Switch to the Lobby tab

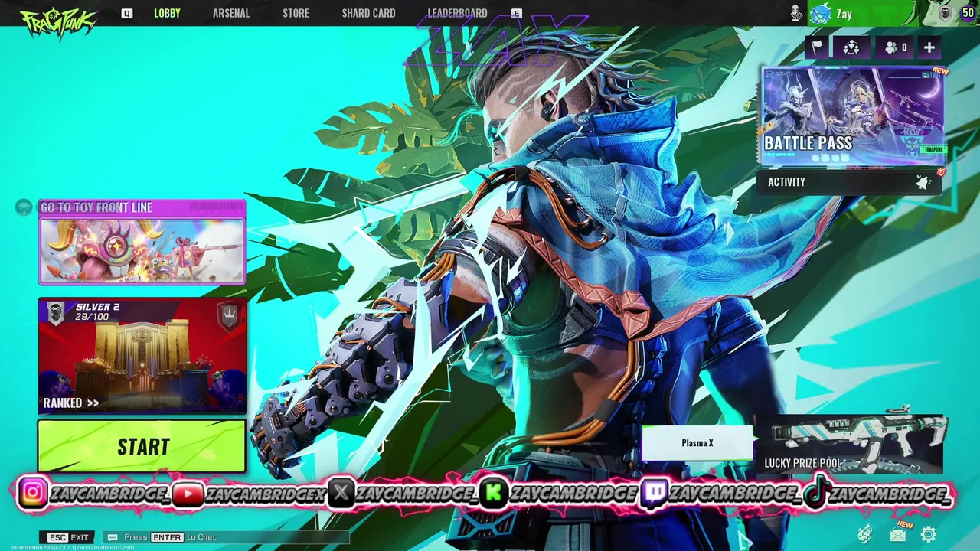(x=167, y=13)
